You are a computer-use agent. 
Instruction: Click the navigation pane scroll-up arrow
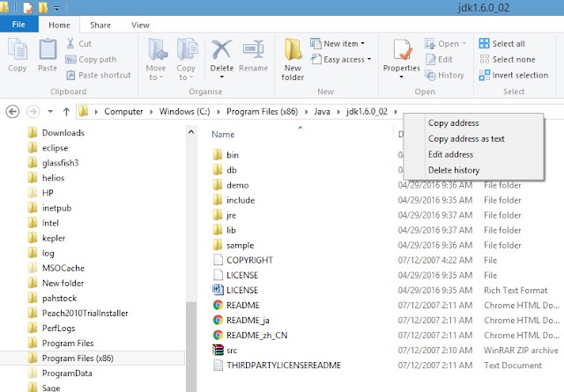tap(191, 132)
